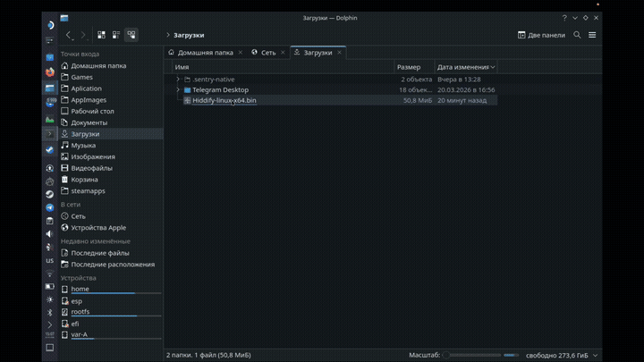The image size is (644, 362).
Task: Open Telegram from the side panel
Action: click(50, 207)
